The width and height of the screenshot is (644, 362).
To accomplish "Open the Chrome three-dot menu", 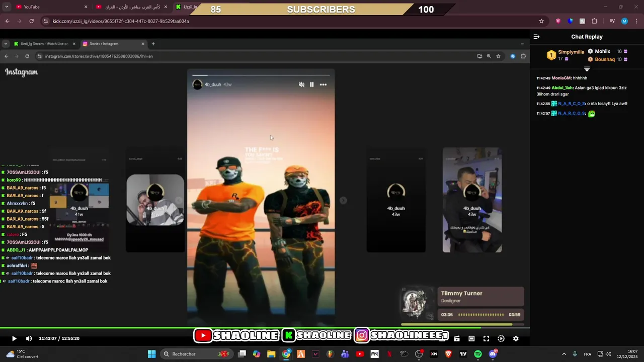I will (636, 21).
